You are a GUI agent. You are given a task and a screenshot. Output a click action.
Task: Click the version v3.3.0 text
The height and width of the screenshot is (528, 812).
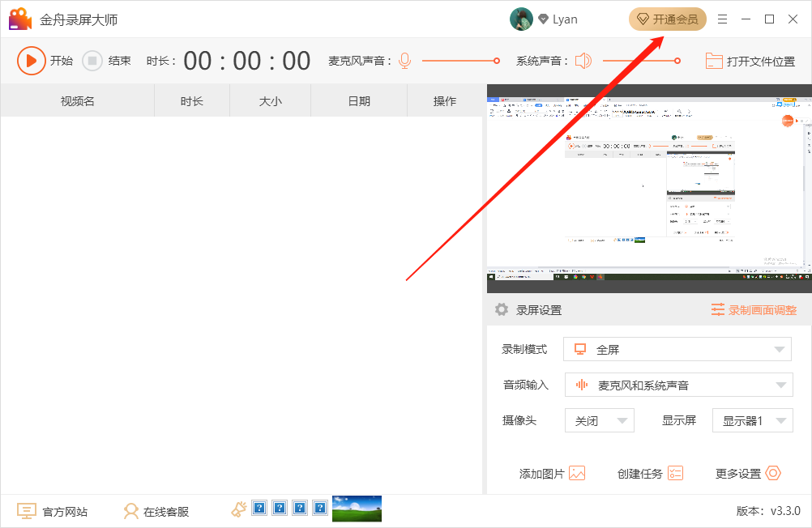(768, 511)
